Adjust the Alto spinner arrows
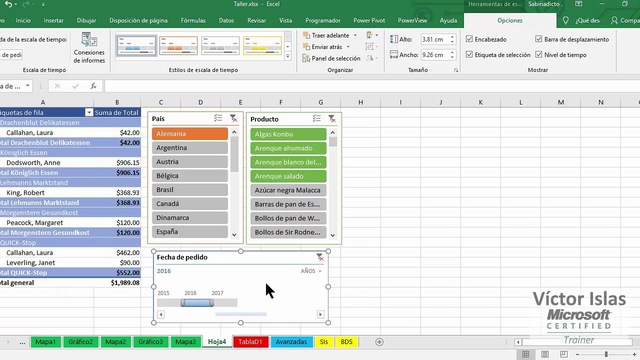 [x=452, y=39]
